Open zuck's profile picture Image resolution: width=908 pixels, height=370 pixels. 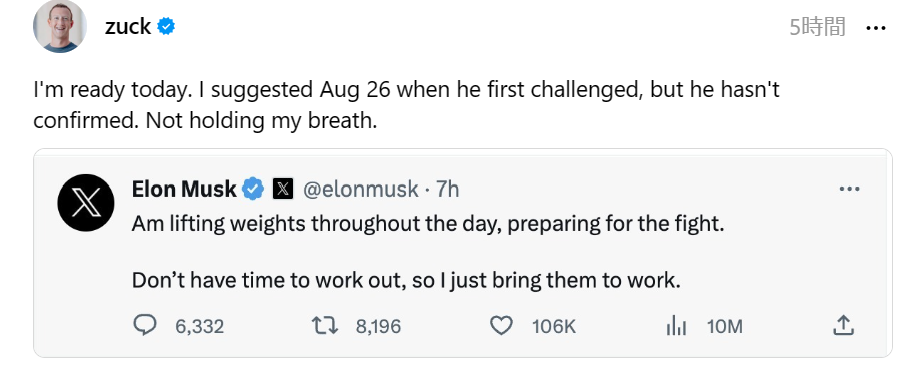click(60, 27)
